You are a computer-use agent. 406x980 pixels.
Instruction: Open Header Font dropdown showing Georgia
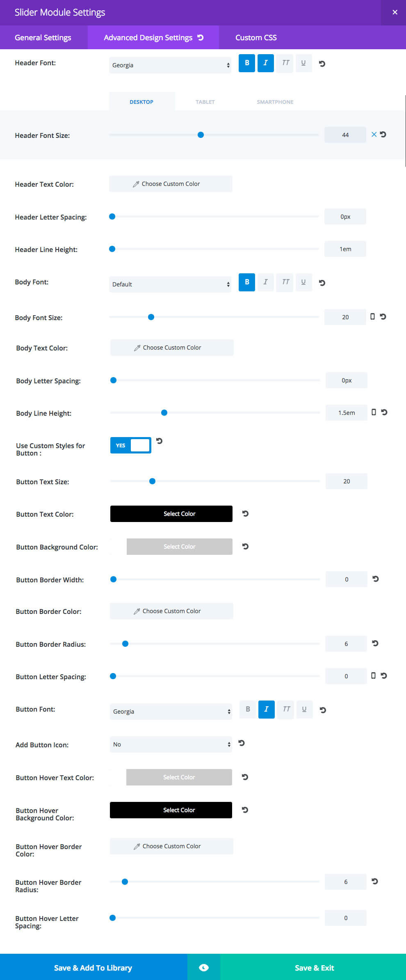pos(170,65)
